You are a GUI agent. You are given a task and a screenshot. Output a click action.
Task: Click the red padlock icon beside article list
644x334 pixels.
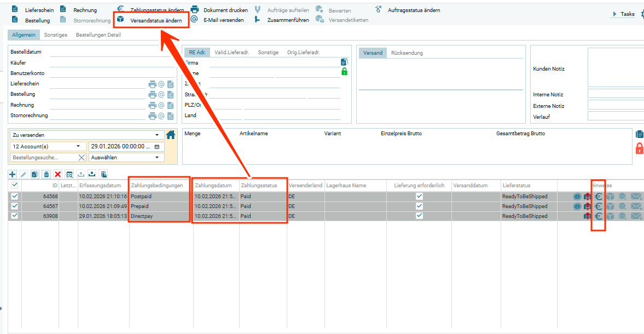(x=639, y=148)
